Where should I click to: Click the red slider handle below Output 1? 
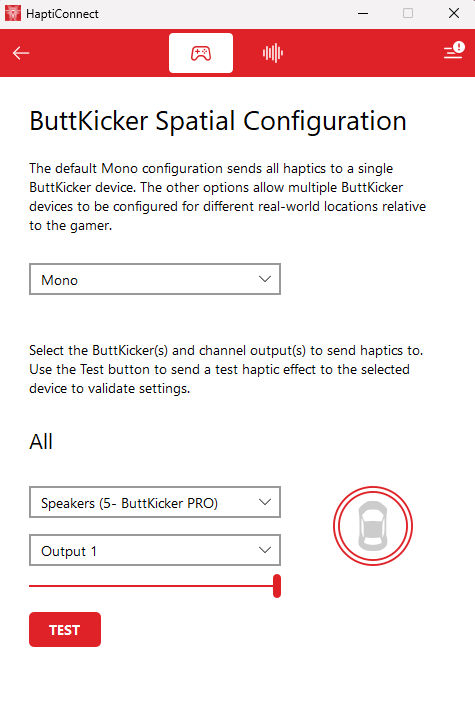(x=277, y=586)
